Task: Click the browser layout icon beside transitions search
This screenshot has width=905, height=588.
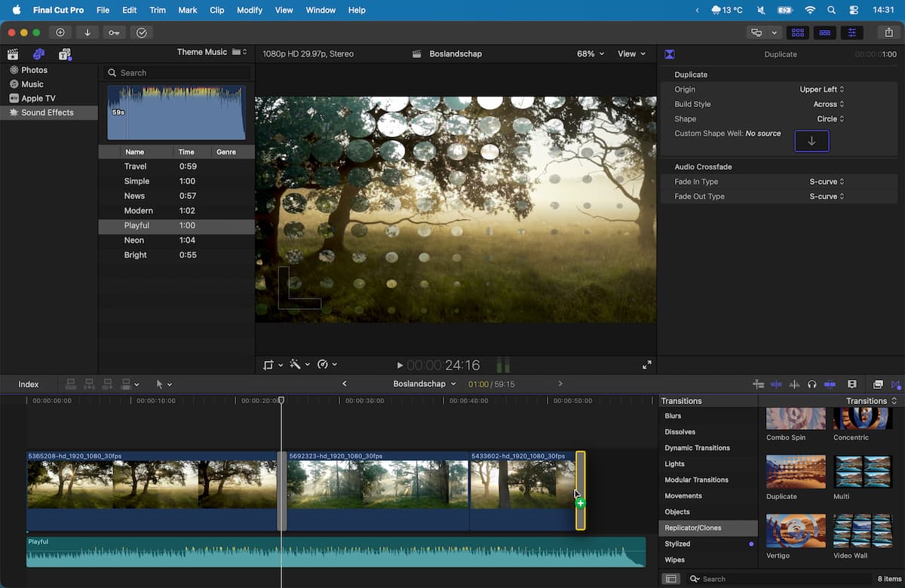Action: click(x=670, y=579)
